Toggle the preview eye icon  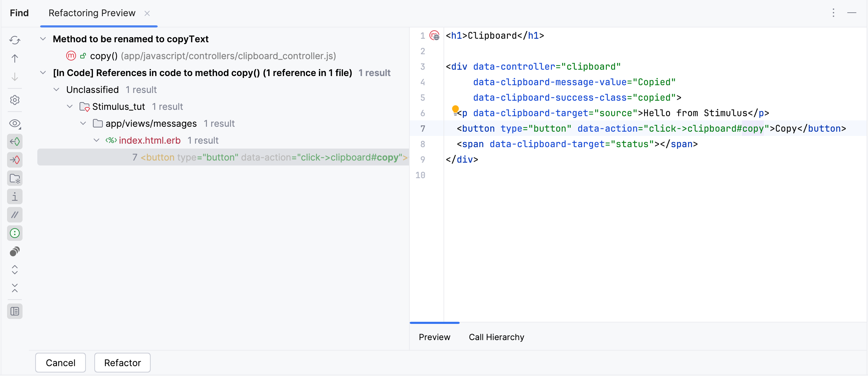tap(15, 124)
